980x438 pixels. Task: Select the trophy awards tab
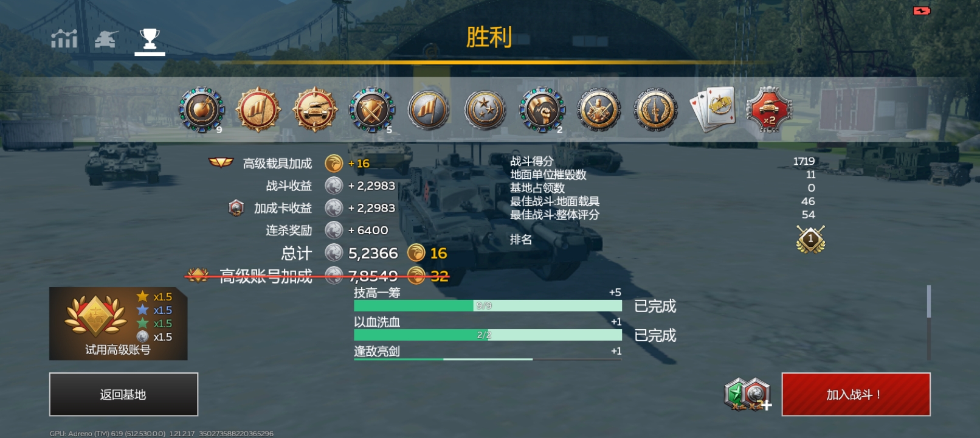[150, 39]
